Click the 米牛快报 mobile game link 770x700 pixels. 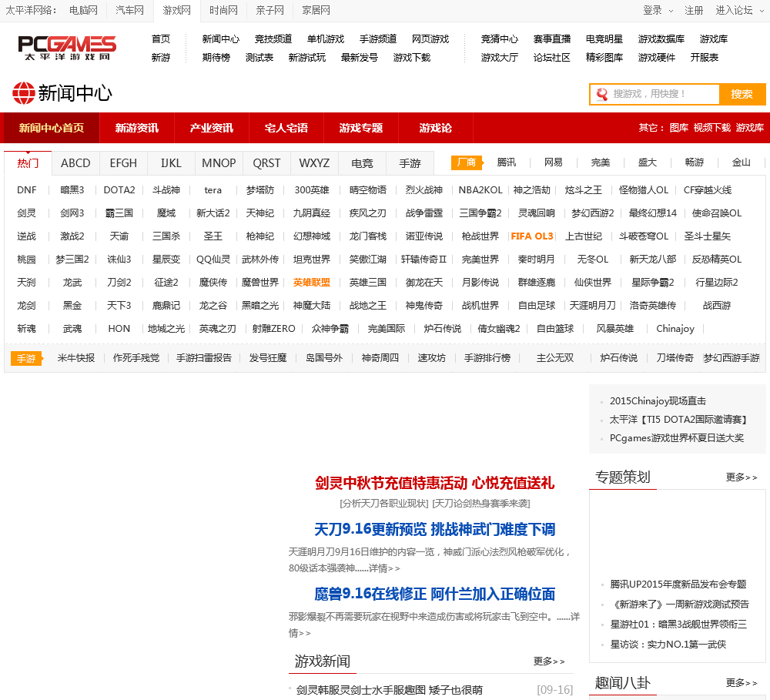tap(76, 358)
